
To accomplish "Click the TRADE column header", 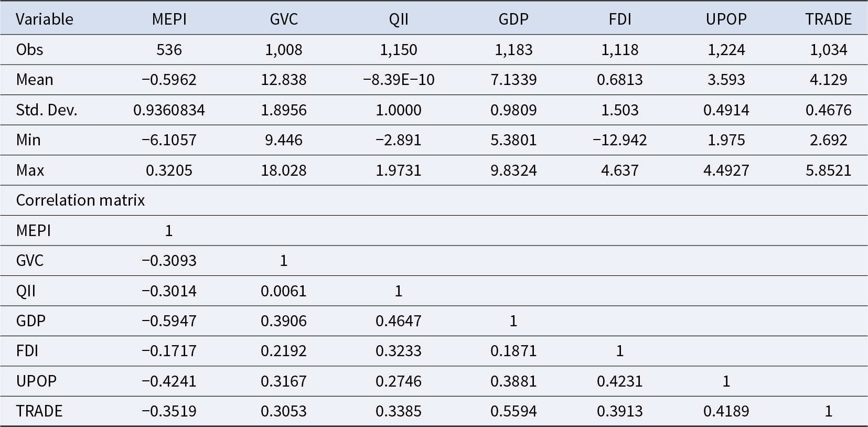I will pyautogui.click(x=828, y=19).
